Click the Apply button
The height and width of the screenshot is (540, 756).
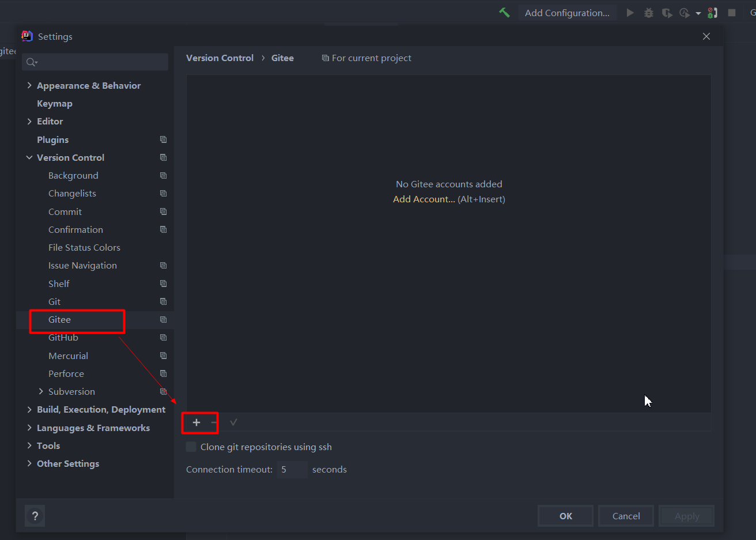686,516
